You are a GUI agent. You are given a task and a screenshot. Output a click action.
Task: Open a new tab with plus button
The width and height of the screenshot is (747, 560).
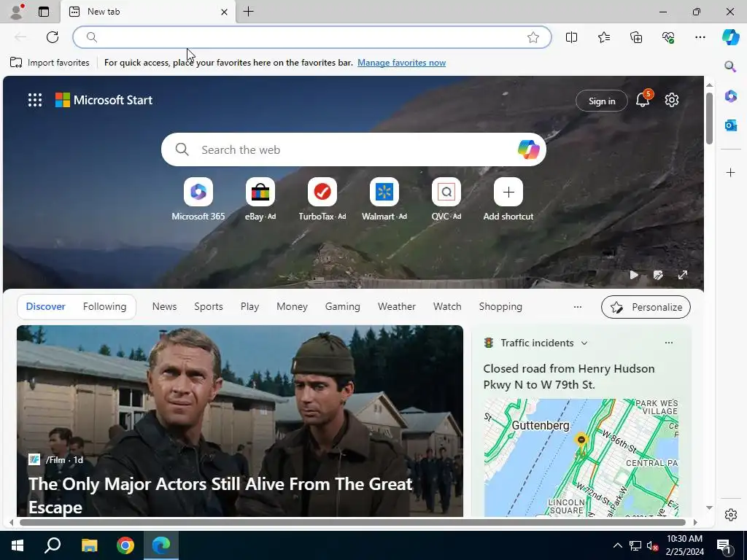tap(248, 12)
